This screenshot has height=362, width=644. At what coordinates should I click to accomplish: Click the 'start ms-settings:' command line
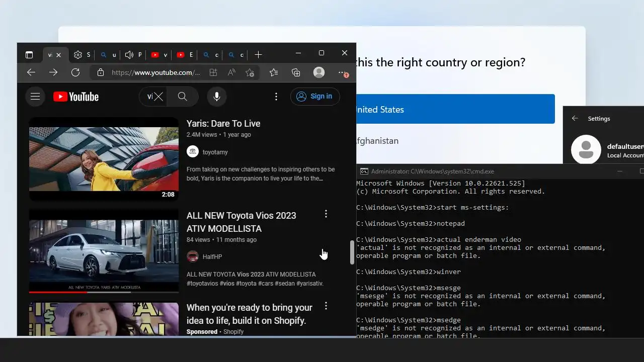[x=433, y=207]
